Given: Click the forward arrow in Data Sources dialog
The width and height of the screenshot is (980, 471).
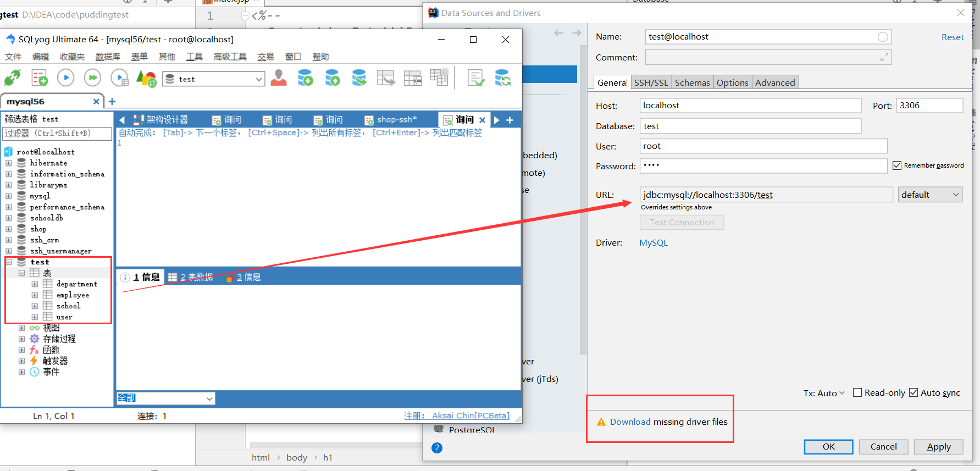Looking at the screenshot, I should coord(577,33).
